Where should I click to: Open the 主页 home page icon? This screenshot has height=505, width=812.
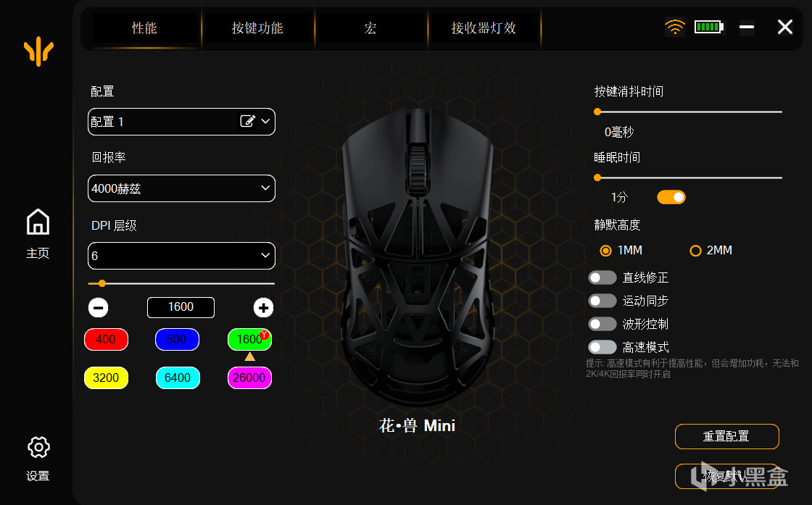[x=38, y=222]
